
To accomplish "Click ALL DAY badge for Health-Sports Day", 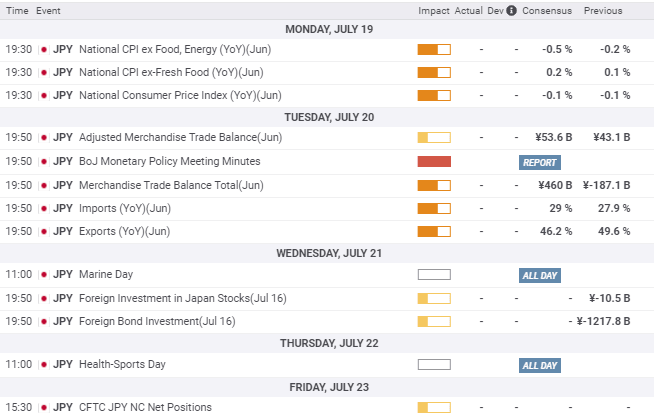I will click(x=540, y=366).
